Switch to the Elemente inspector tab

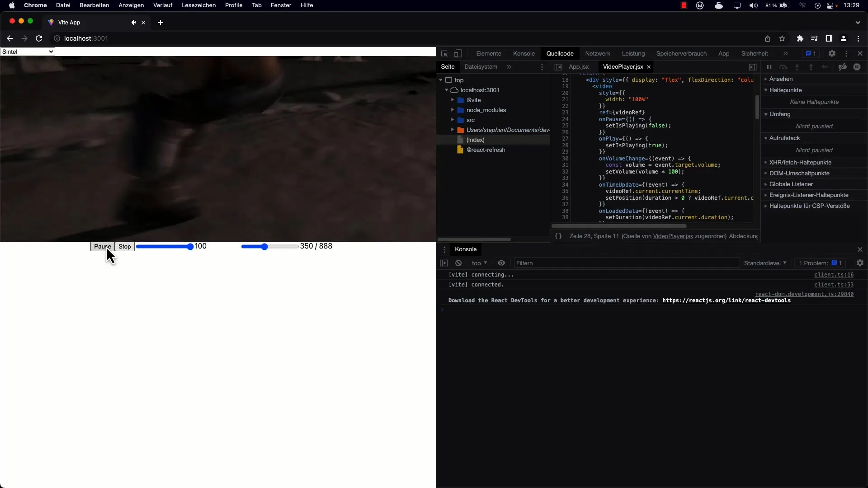488,54
